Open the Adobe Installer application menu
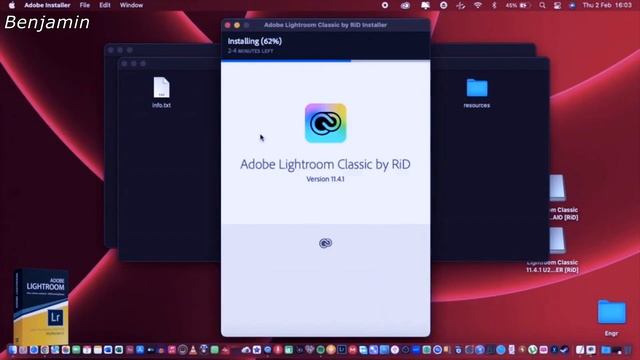This screenshot has width=640, height=360. click(x=47, y=5)
